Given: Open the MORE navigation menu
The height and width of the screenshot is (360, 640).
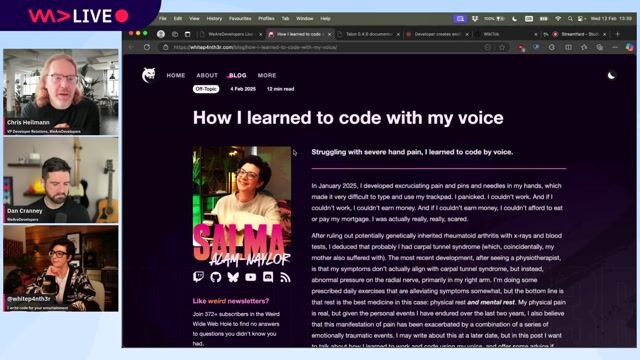Looking at the screenshot, I should [267, 76].
